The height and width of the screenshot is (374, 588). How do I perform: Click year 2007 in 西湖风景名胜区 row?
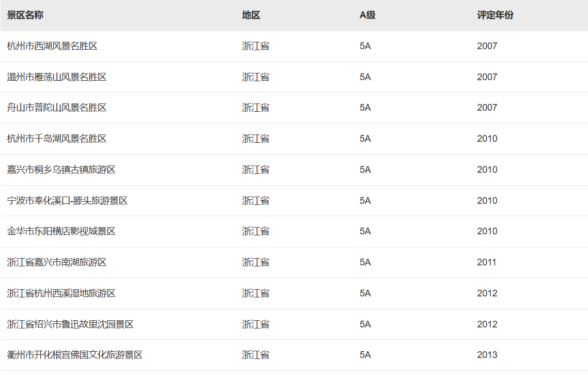[x=487, y=46]
